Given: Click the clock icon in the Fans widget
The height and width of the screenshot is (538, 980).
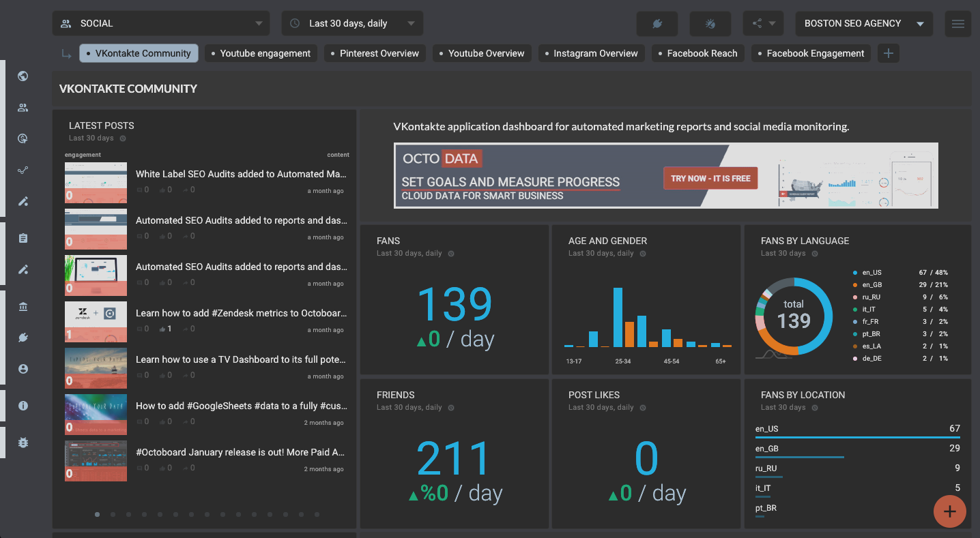Looking at the screenshot, I should [x=451, y=254].
